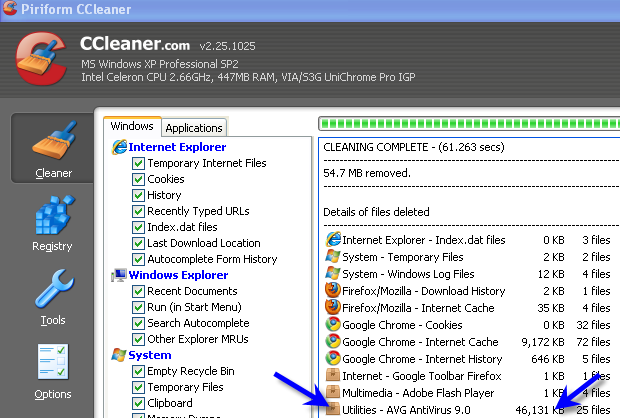Switch to the Applications tab
Viewport: 620px width, 418px height.
(x=194, y=128)
